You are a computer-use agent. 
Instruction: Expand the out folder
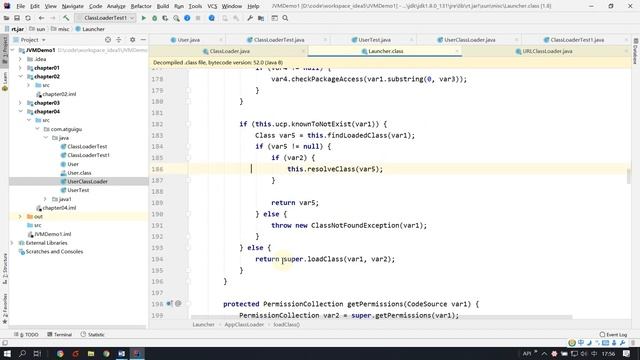pos(20,217)
